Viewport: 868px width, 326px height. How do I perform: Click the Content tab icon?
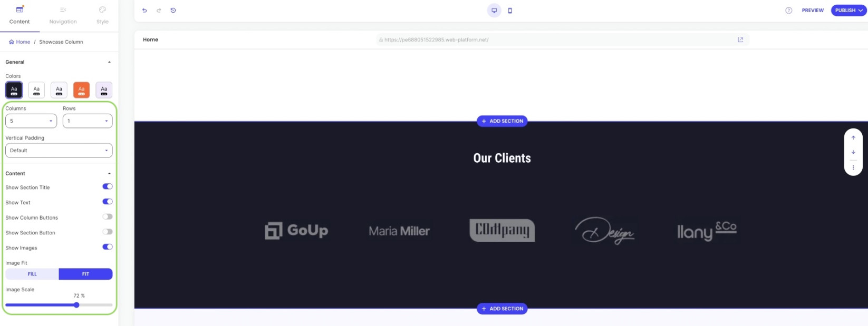tap(20, 9)
